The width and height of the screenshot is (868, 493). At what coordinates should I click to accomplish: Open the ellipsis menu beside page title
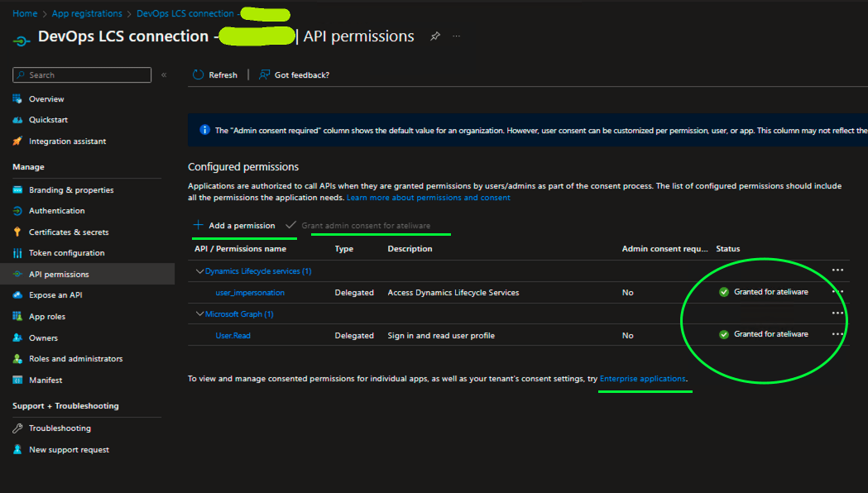456,36
